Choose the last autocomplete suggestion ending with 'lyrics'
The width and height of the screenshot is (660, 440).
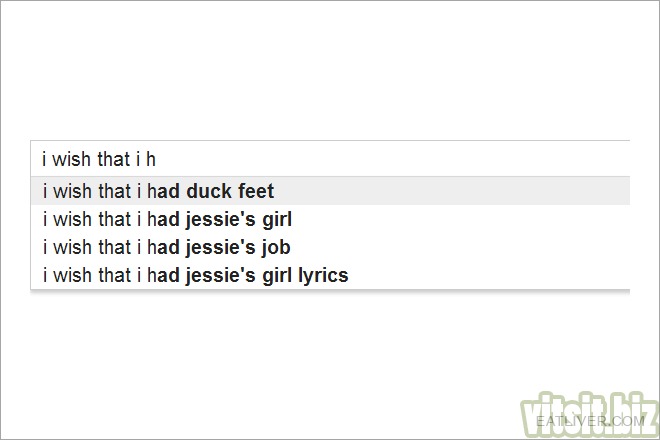pos(330,275)
